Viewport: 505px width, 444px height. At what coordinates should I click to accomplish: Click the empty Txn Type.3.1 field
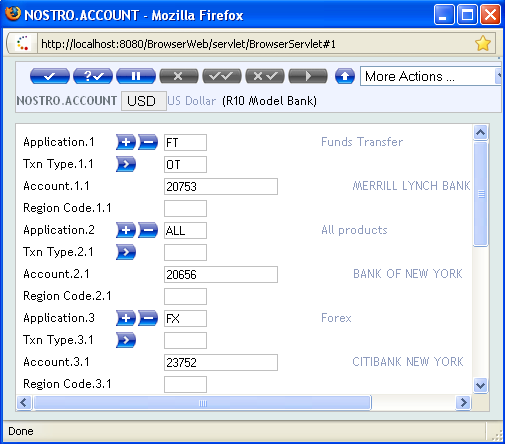[185, 340]
